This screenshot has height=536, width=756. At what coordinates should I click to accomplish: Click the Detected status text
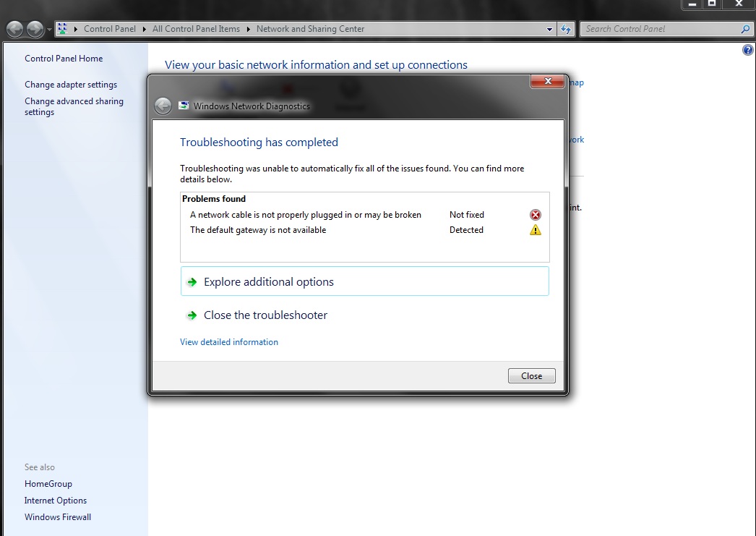pos(466,230)
